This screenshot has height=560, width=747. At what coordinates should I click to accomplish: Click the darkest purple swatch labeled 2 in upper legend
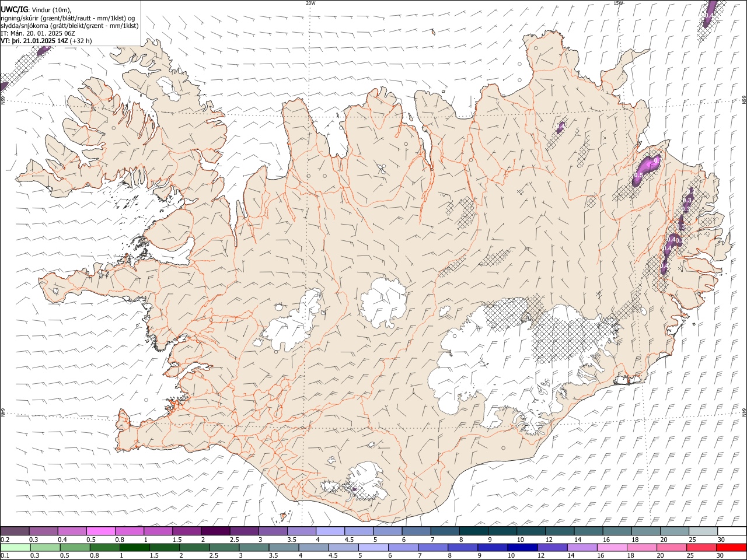215,531
